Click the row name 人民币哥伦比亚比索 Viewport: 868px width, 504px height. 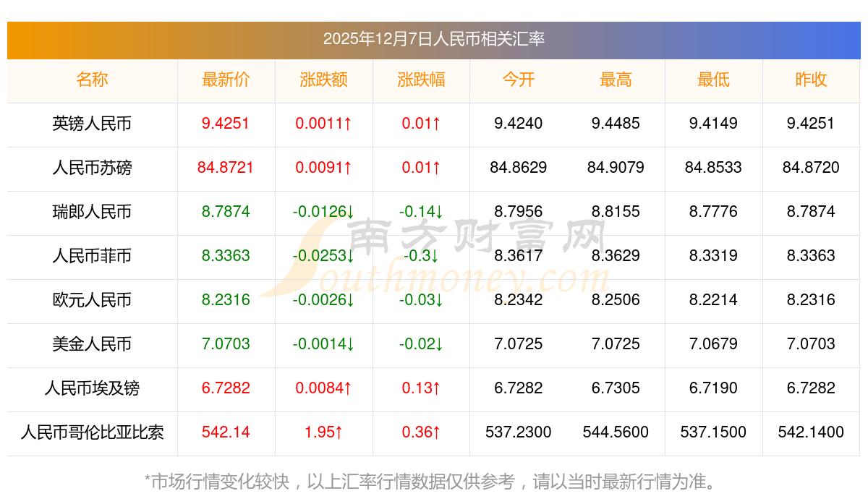(x=92, y=432)
